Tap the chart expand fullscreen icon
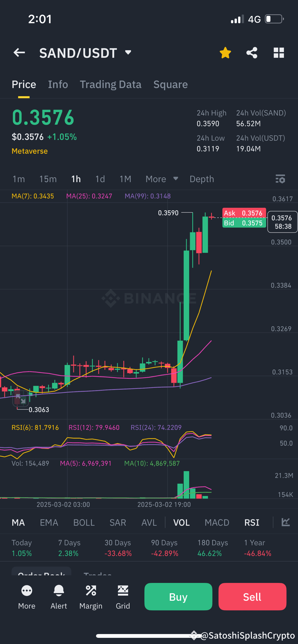Screen dimensions: 298x644 (x=20, y=399)
